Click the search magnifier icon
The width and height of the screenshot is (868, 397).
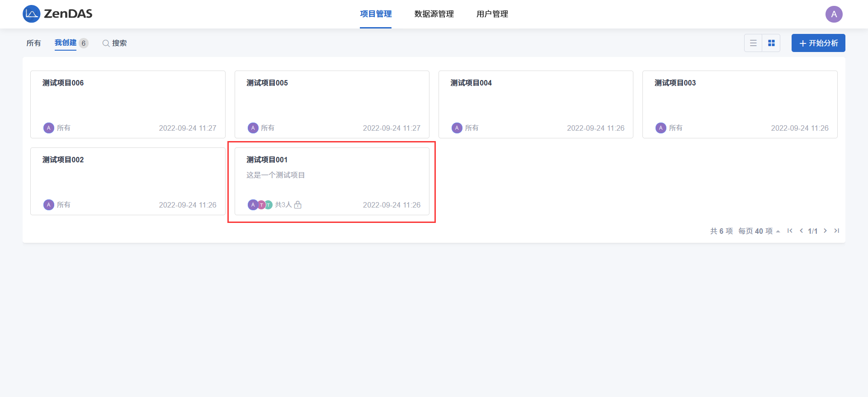click(106, 43)
